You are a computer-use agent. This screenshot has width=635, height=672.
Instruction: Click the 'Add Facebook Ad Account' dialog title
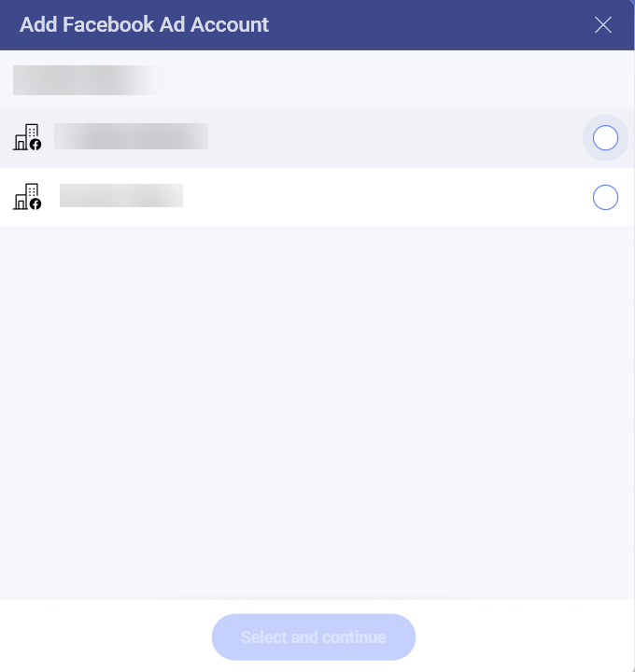pyautogui.click(x=144, y=25)
